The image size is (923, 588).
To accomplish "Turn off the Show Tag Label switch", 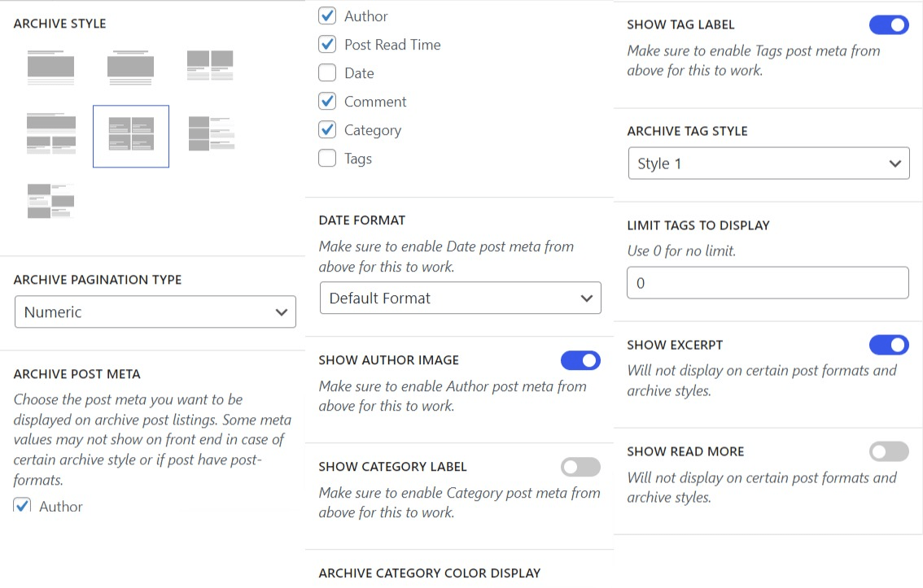I will tap(889, 24).
